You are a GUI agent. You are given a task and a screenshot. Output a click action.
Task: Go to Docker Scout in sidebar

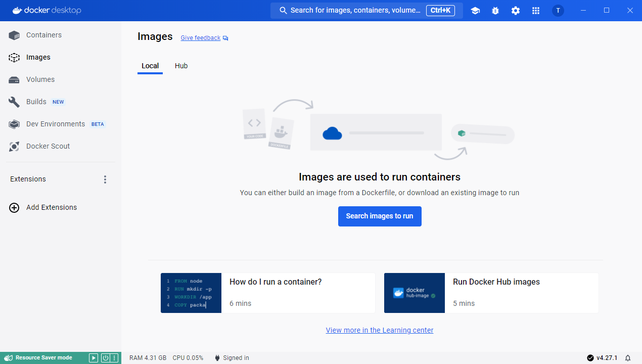[x=48, y=147]
